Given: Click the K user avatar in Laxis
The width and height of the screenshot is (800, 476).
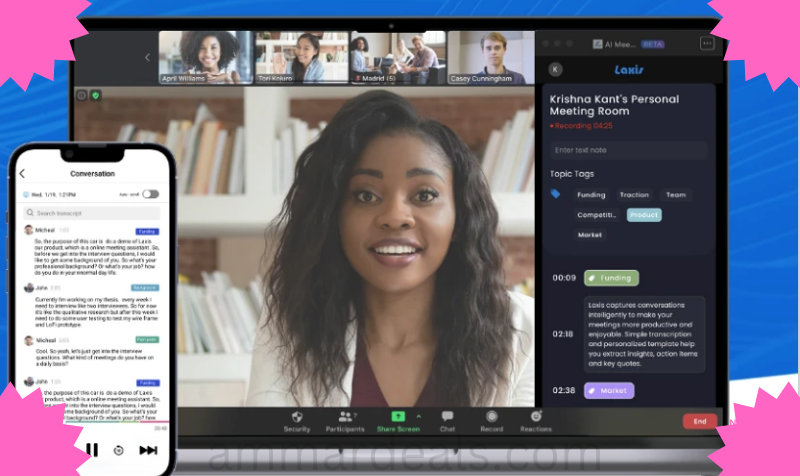Looking at the screenshot, I should click(x=555, y=69).
